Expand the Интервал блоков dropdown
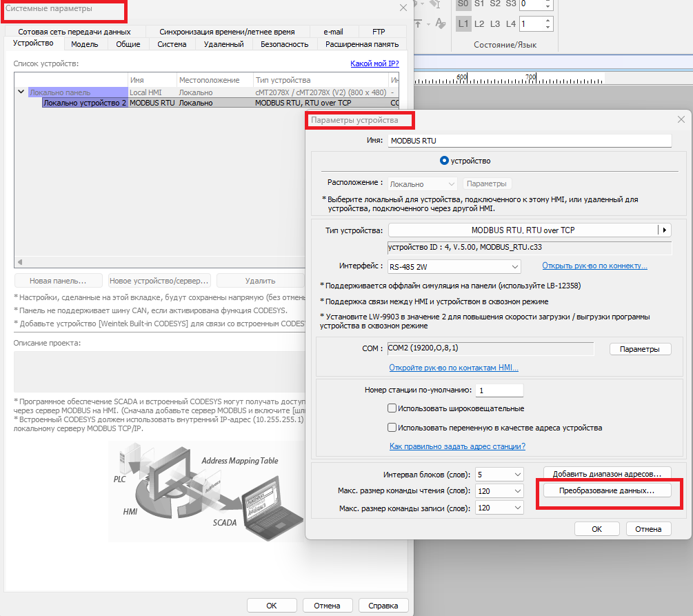 (499, 475)
